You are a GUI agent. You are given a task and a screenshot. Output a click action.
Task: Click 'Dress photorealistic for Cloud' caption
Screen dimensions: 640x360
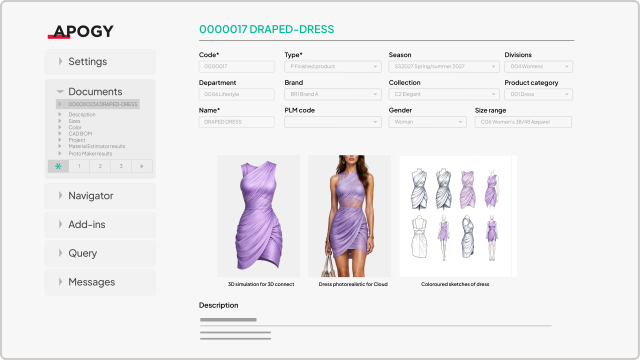point(353,284)
